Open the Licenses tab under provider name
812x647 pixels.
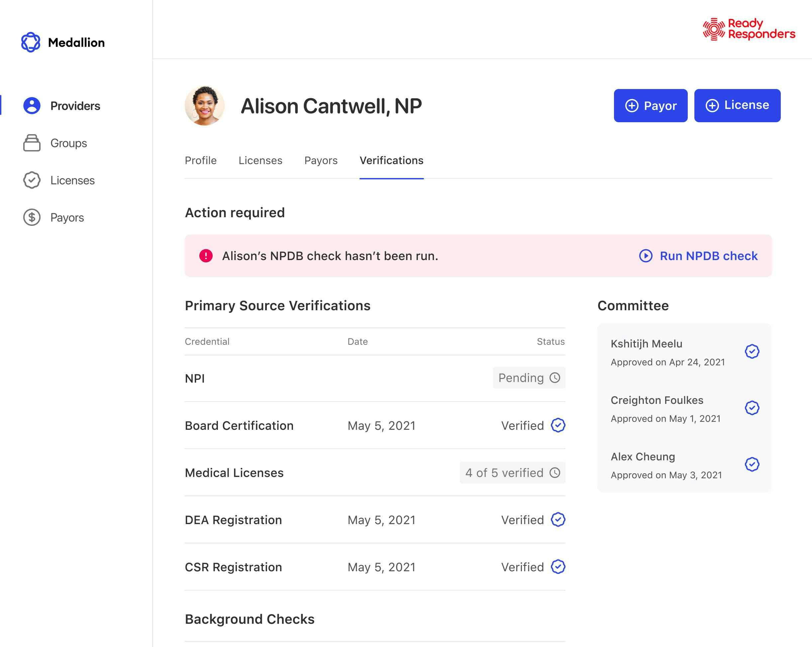260,160
